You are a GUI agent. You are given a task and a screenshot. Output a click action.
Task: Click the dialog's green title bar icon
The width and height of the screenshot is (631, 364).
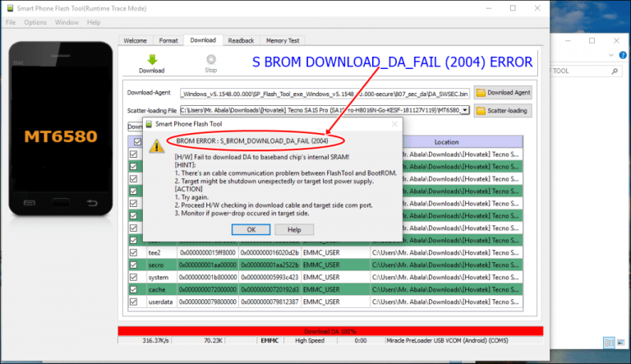[x=149, y=124]
